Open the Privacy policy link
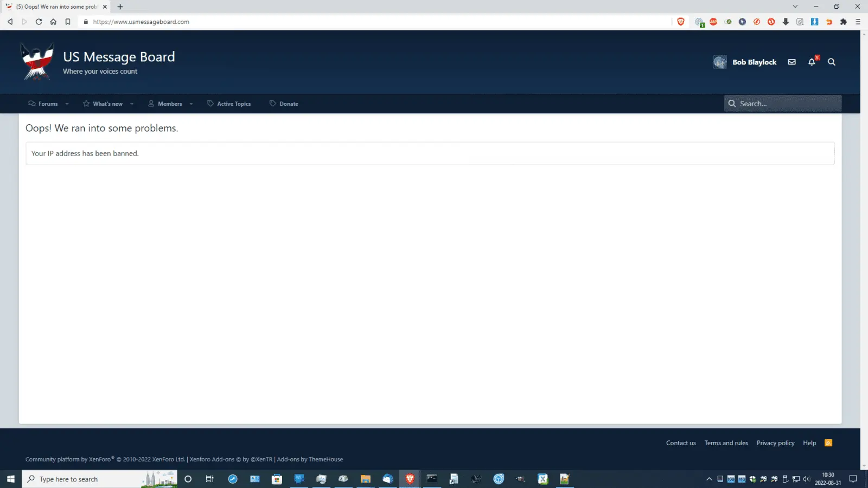The height and width of the screenshot is (488, 868). click(x=776, y=443)
